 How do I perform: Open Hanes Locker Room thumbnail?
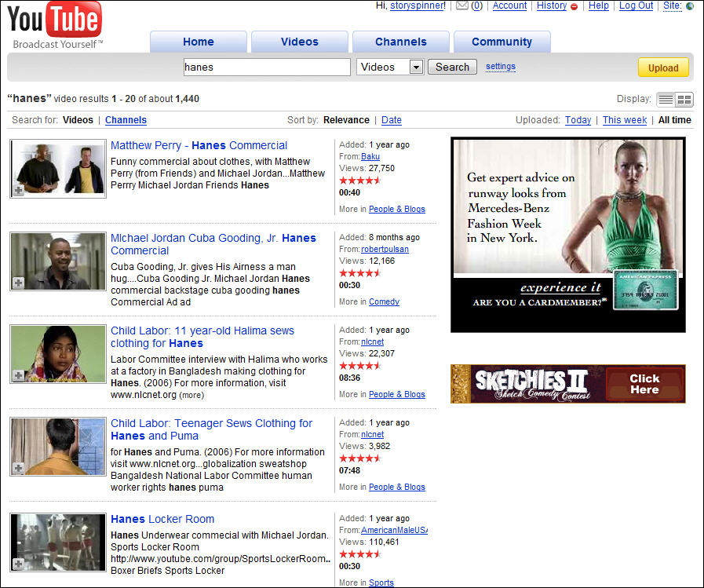[58, 542]
